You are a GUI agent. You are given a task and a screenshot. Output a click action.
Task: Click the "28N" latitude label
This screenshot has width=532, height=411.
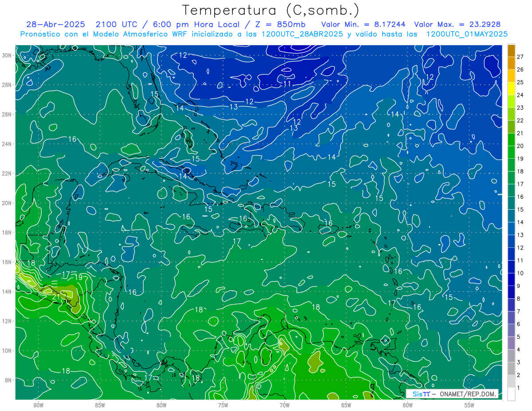(x=8, y=85)
